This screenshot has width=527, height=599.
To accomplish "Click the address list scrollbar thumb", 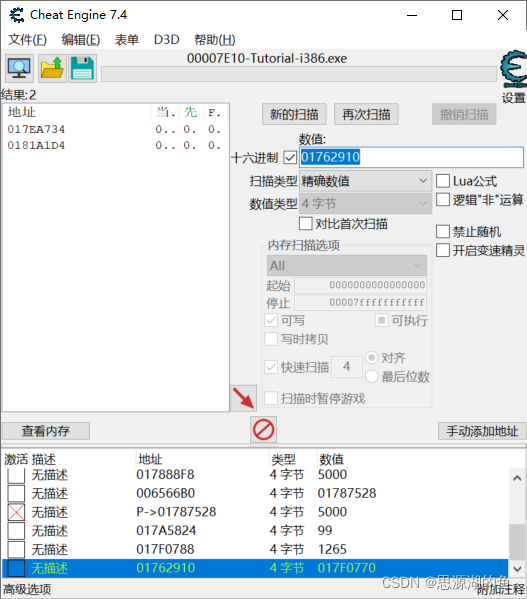I will (517, 542).
